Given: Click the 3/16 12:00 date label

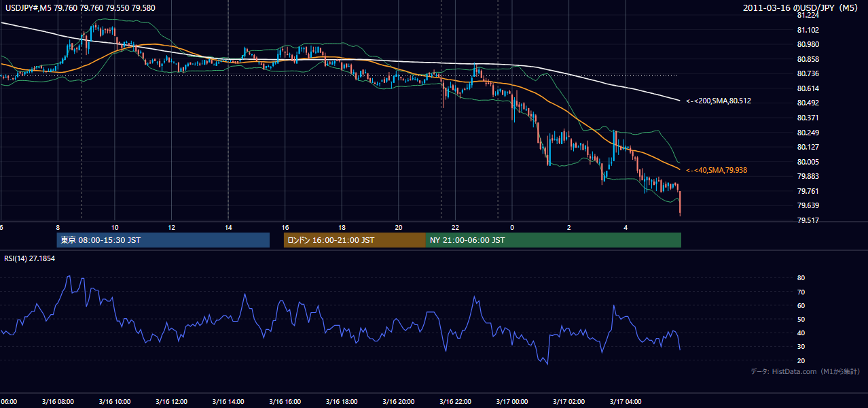Looking at the screenshot, I should [x=171, y=401].
